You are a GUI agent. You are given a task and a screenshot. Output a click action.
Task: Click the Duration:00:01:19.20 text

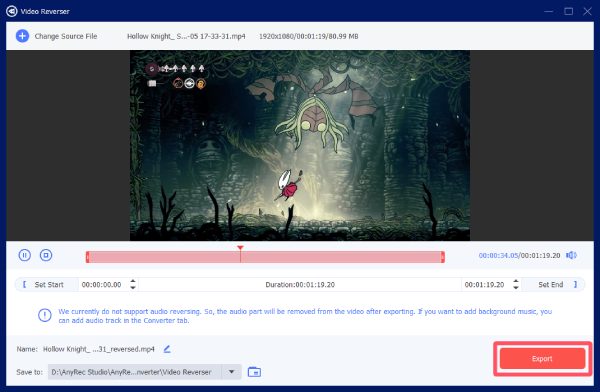[300, 284]
